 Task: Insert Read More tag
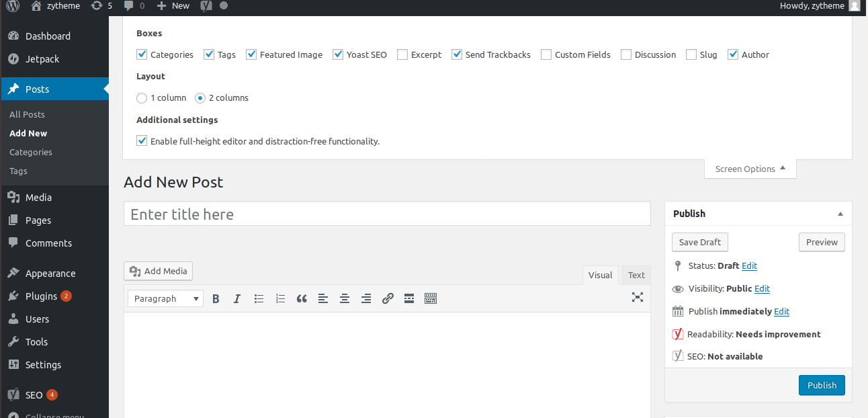(x=409, y=299)
